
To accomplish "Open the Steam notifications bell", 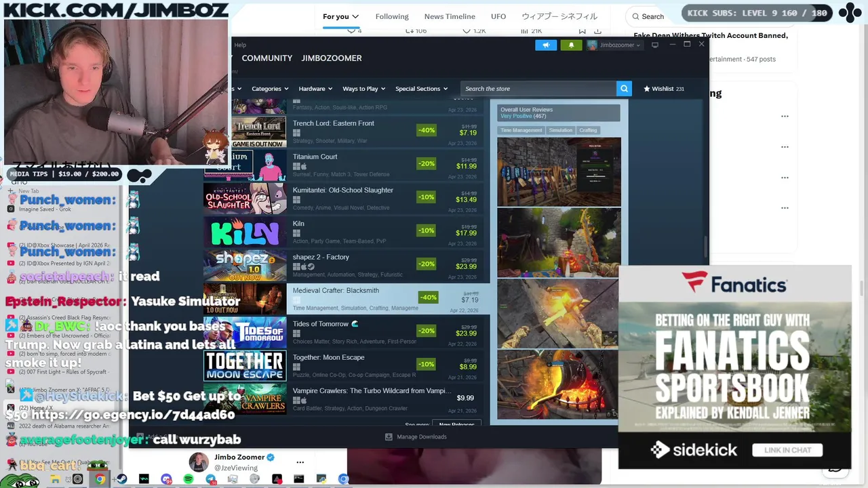I will coord(571,45).
